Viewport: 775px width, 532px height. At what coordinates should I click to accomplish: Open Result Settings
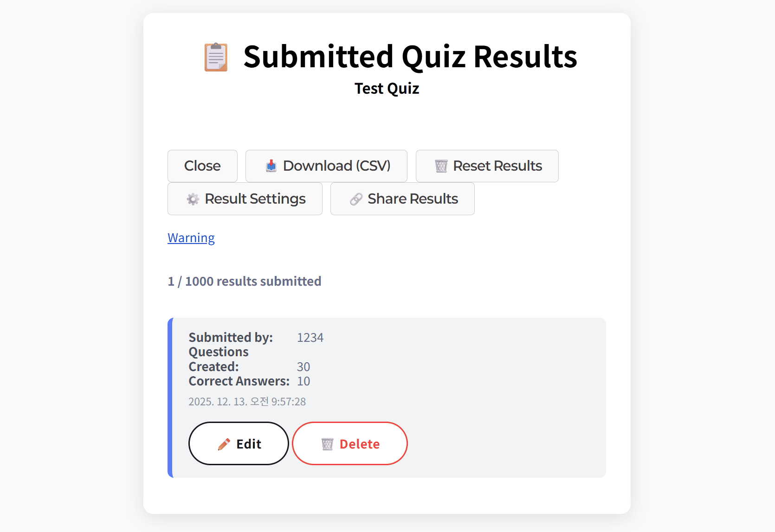click(x=245, y=199)
